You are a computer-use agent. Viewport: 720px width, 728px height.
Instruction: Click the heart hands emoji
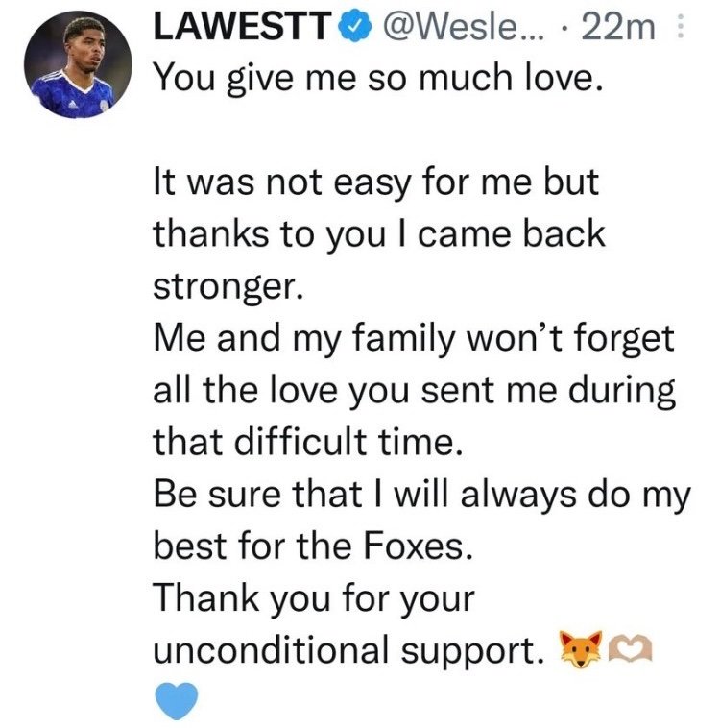(630, 648)
